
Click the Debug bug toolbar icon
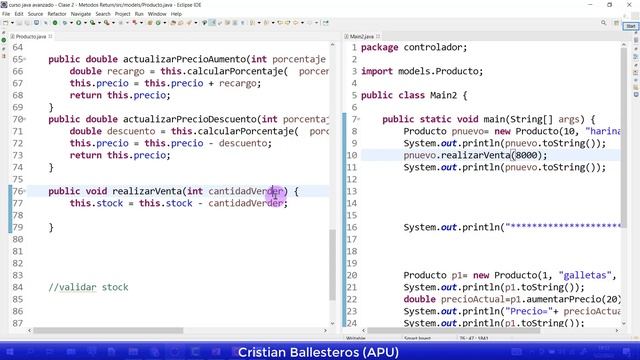[64, 23]
